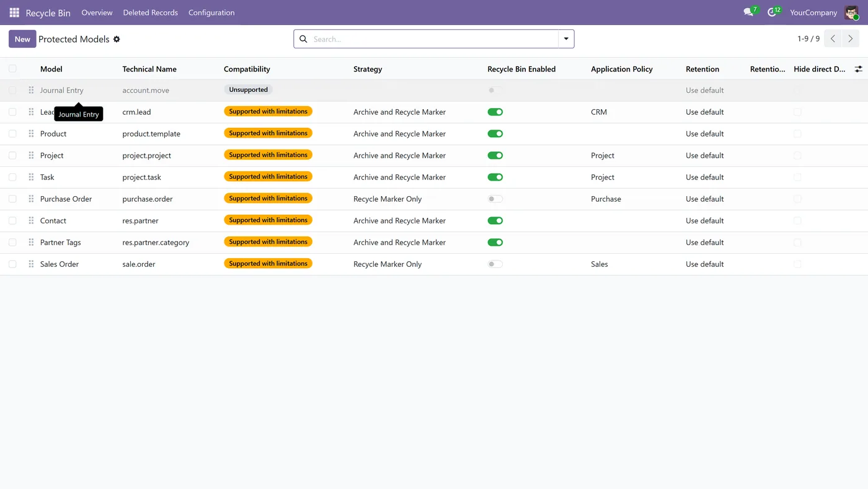This screenshot has width=868, height=489.
Task: Open the sale.order record cell
Action: pyautogui.click(x=139, y=264)
